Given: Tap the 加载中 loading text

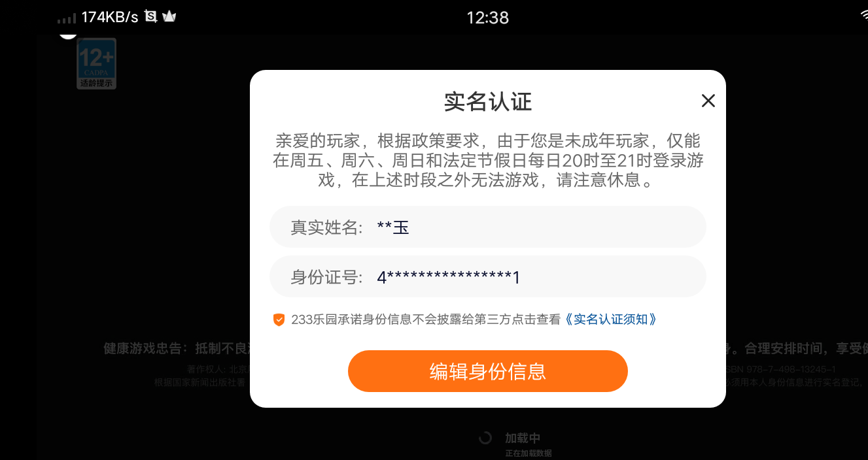Looking at the screenshot, I should (523, 438).
